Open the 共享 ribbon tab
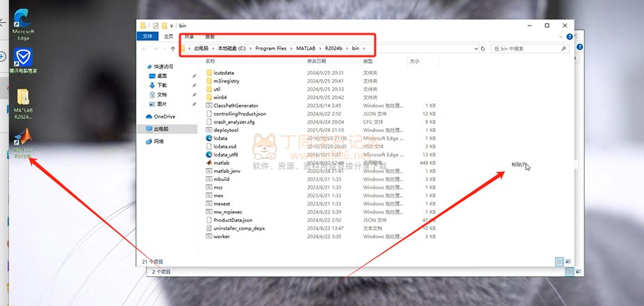Viewport: 644px width, 306px height. click(x=190, y=37)
